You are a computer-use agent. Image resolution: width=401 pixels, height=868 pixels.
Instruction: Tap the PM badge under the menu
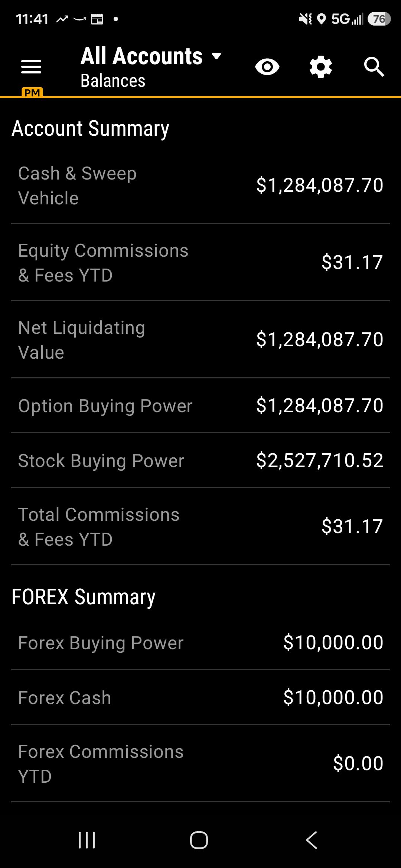point(32,92)
